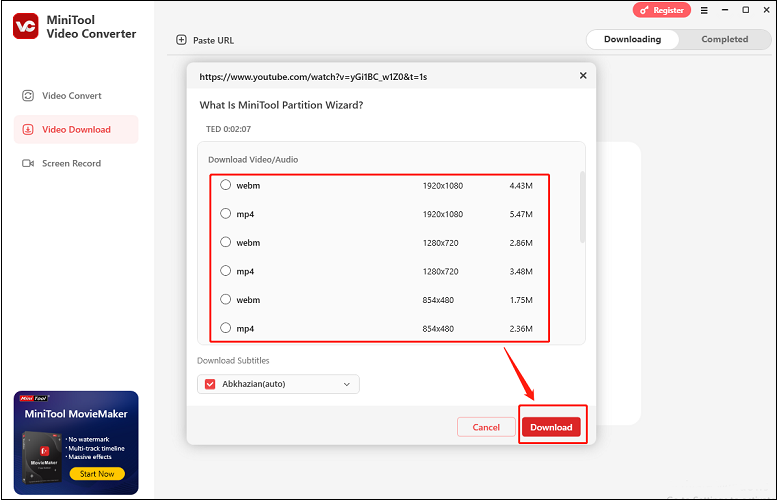Screen dimensions: 777x500
Task: Open the Video Download section
Action: point(76,129)
